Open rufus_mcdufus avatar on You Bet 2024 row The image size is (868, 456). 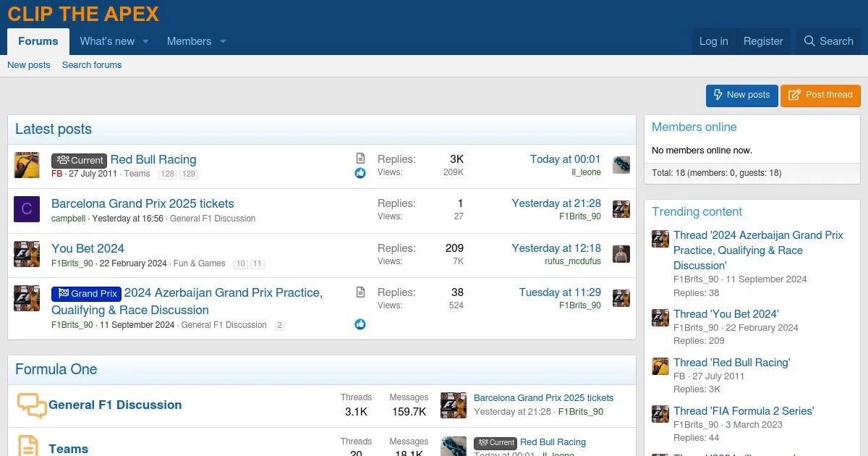tap(621, 254)
